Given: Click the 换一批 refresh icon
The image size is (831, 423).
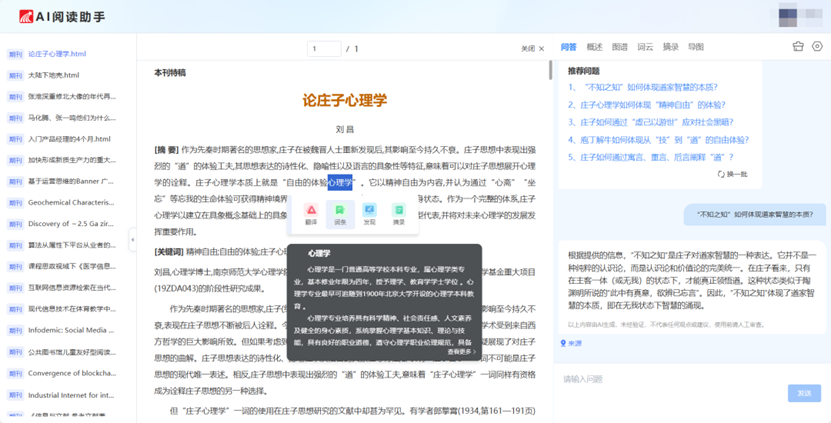Looking at the screenshot, I should 721,174.
